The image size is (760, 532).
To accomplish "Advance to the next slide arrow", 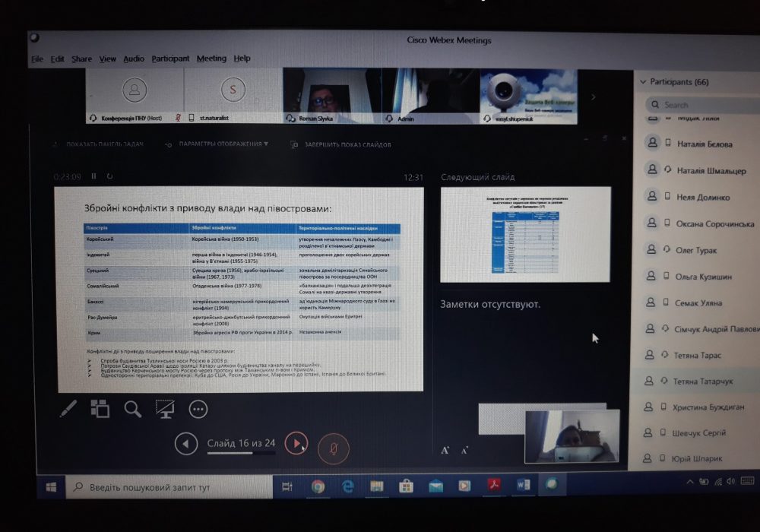I will click(x=296, y=443).
